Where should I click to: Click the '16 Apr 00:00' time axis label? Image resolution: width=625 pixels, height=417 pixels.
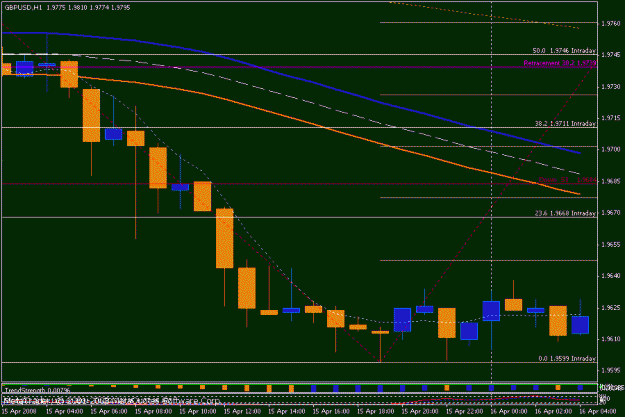point(509,411)
